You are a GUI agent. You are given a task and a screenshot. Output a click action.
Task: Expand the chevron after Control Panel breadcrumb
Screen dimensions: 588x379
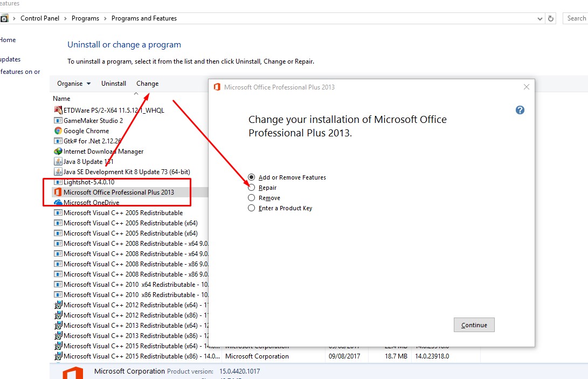click(x=65, y=18)
